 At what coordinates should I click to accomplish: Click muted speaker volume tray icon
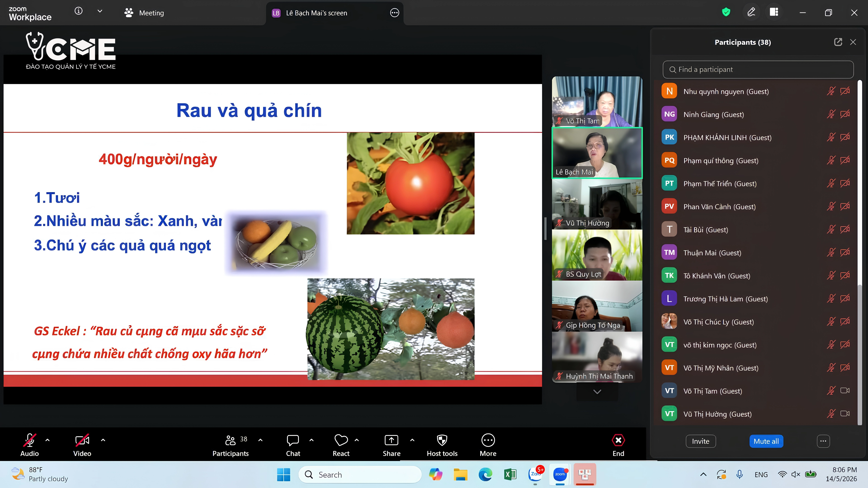(x=796, y=475)
